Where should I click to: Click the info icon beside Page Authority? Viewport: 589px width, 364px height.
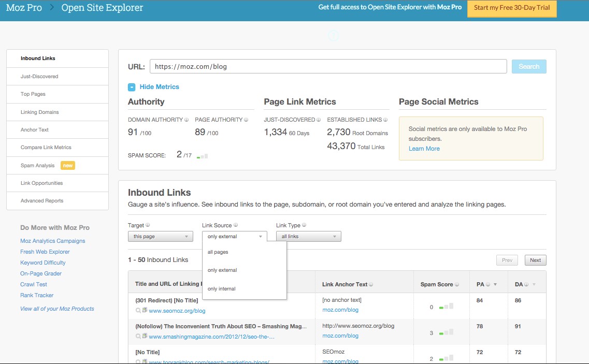[246, 120]
